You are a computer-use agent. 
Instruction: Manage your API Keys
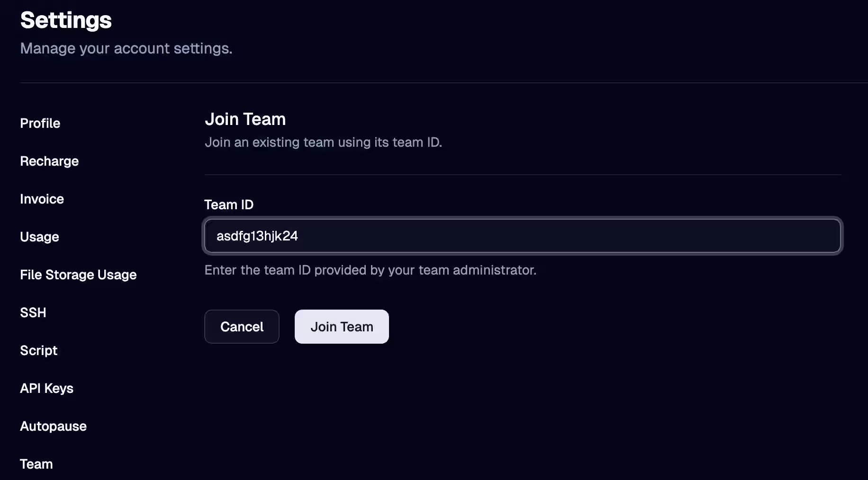(46, 388)
